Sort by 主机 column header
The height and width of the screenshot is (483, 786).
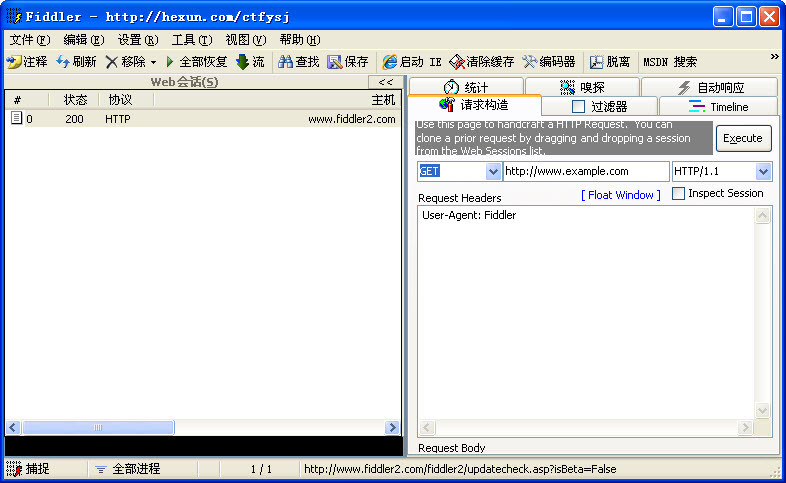[383, 100]
